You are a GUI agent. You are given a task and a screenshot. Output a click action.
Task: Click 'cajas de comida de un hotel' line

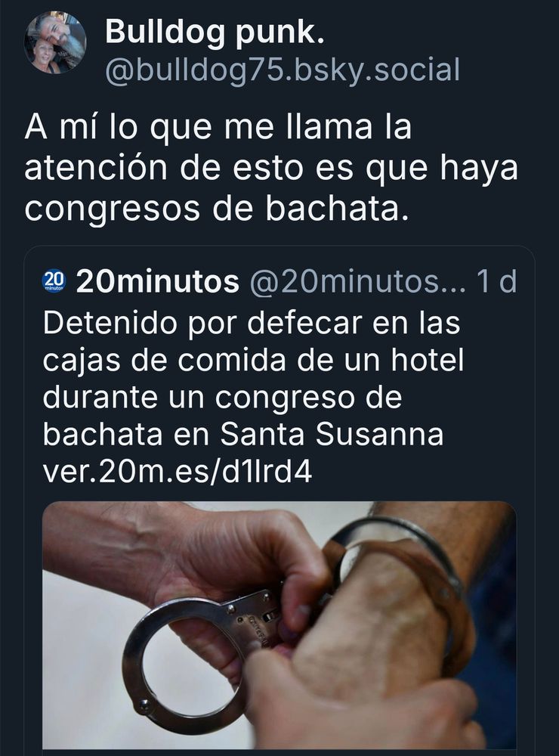click(x=254, y=361)
